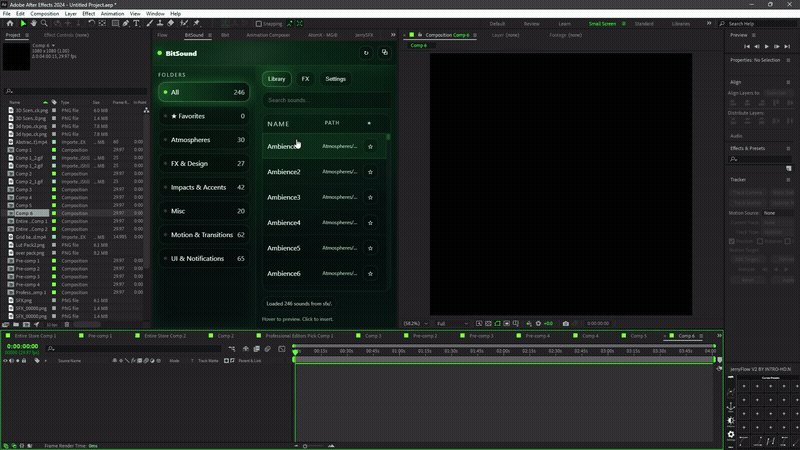Click the Graph Editor icon in timeline
Image resolution: width=800 pixels, height=450 pixels.
click(x=282, y=349)
